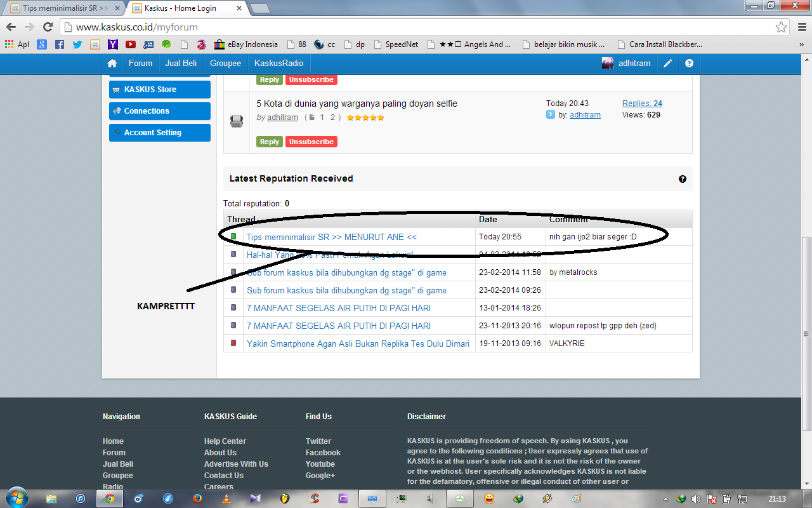This screenshot has height=508, width=812.
Task: Click the address bar URL field
Action: pos(419,27)
